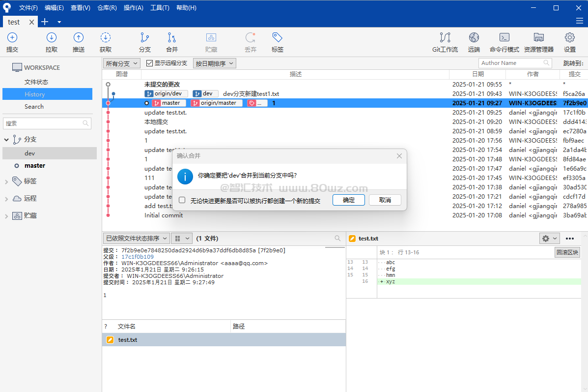Open Git工作流 from the toolbar
588x392 pixels.
point(445,38)
